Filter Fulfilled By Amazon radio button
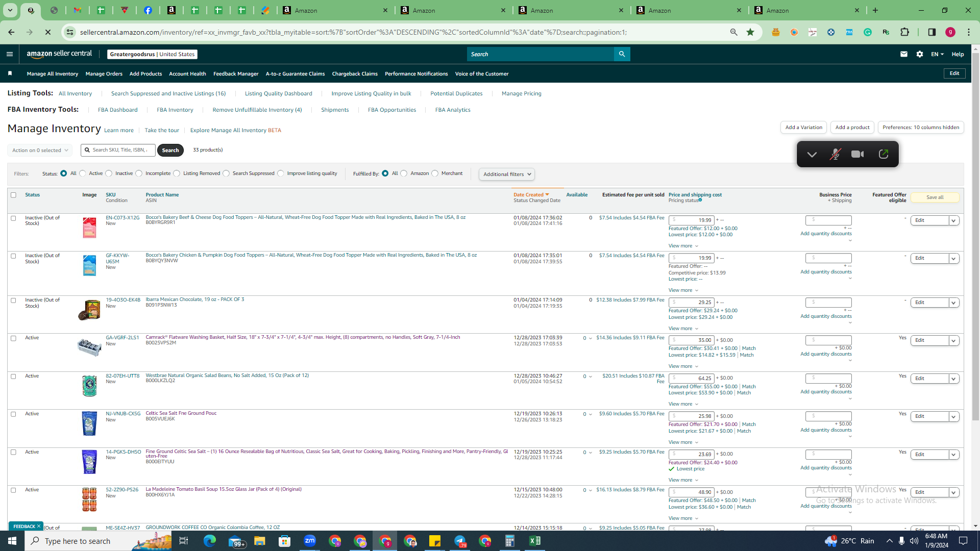Viewport: 980px width, 551px height. pyautogui.click(x=404, y=173)
